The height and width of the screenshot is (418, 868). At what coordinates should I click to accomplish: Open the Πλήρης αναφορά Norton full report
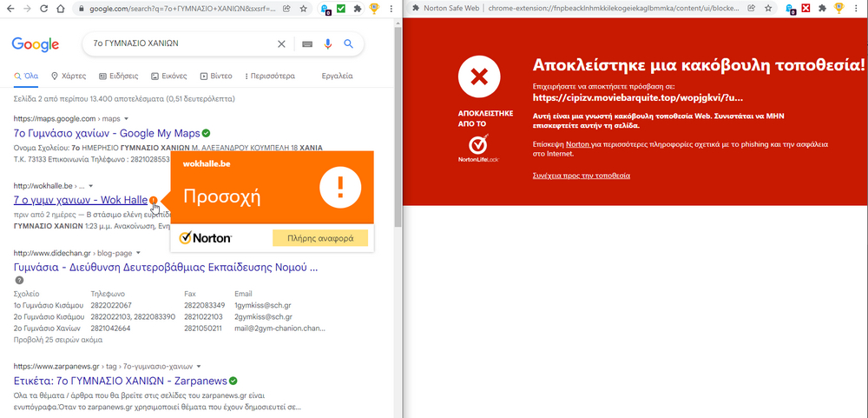click(x=320, y=238)
